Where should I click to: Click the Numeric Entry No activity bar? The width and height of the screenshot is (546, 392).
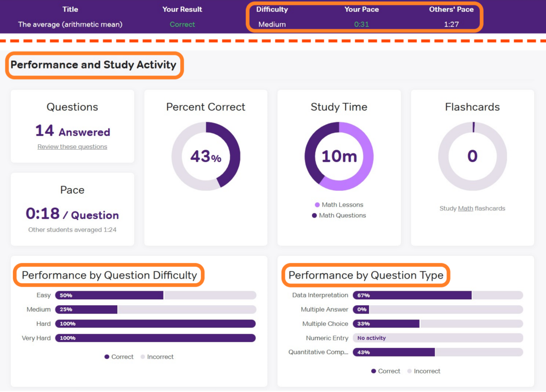437,338
